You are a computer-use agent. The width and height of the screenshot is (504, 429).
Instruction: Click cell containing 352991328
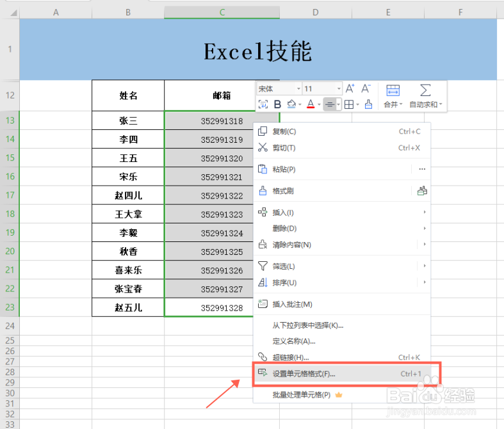(209, 307)
